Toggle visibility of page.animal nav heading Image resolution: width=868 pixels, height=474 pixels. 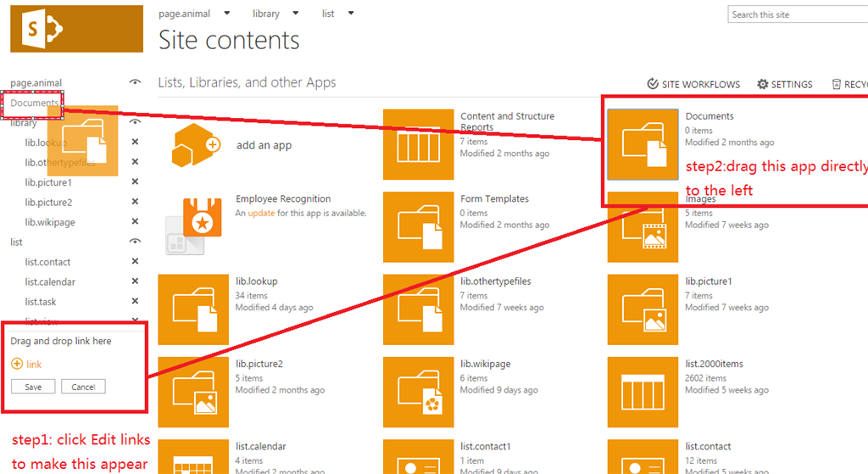[135, 82]
